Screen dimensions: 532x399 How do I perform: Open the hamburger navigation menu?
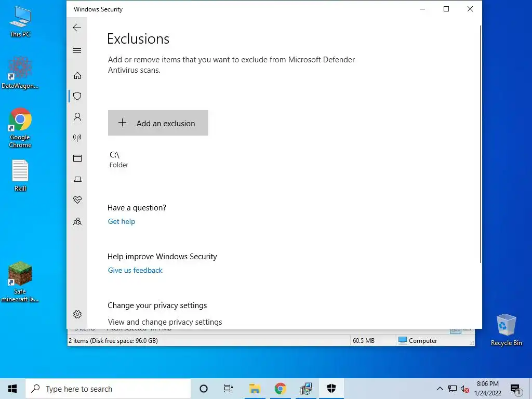(x=77, y=50)
